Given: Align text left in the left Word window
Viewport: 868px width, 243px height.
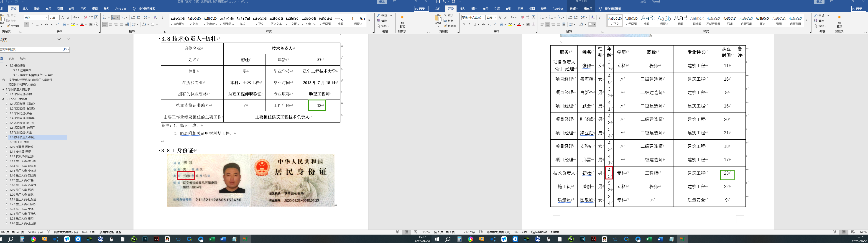Looking at the screenshot, I should [105, 24].
